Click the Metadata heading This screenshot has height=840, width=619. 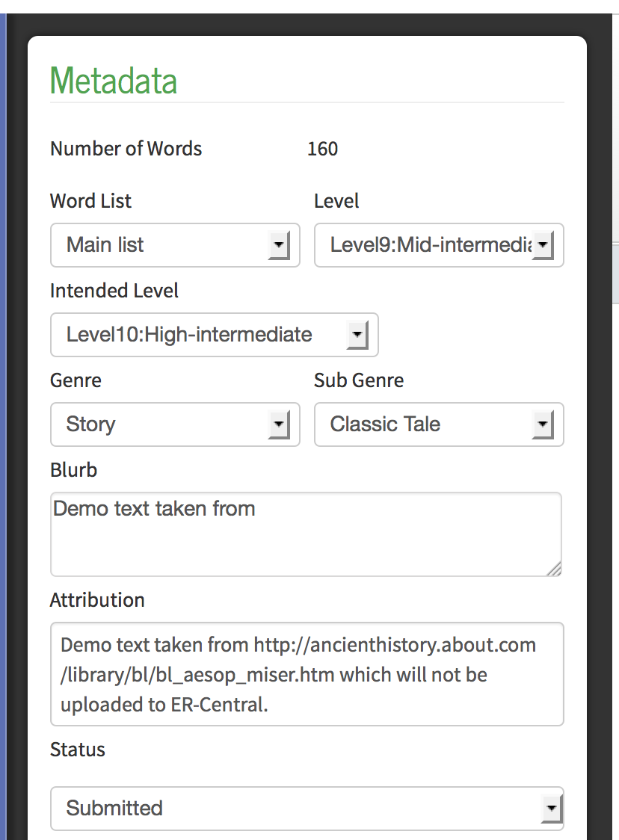[x=114, y=81]
